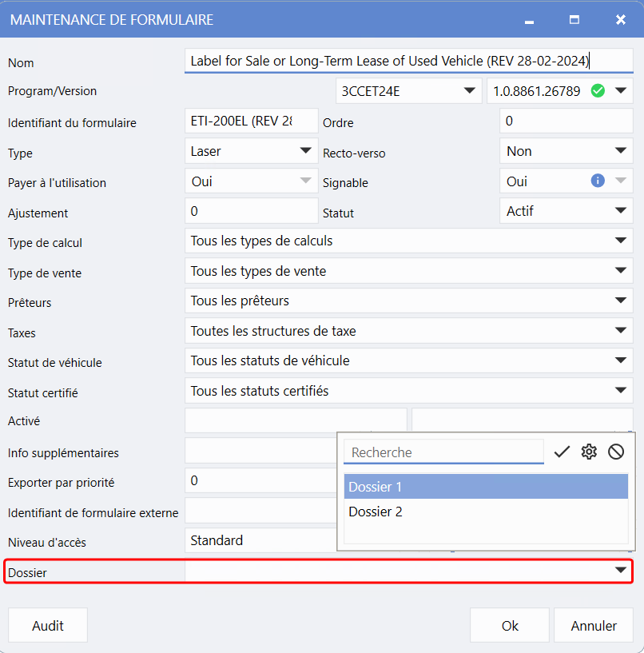The width and height of the screenshot is (644, 653).
Task: Expand the Dossier dropdown arrow
Action: [620, 571]
